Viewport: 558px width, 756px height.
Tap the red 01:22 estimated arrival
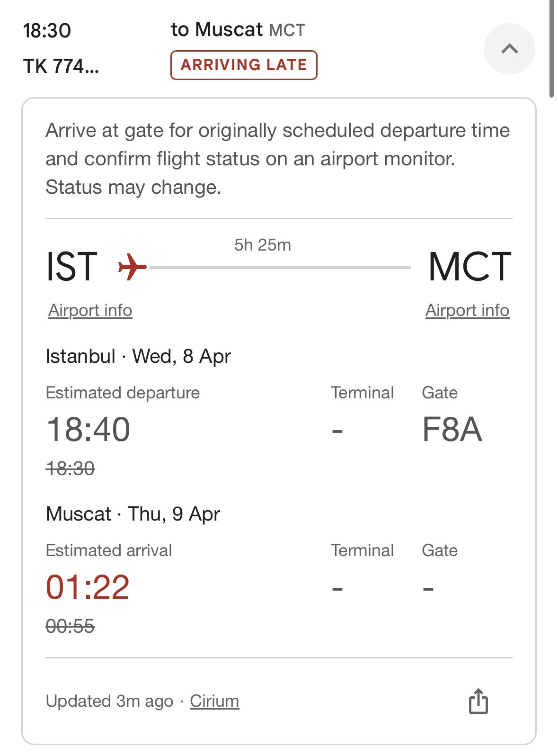[x=88, y=587]
